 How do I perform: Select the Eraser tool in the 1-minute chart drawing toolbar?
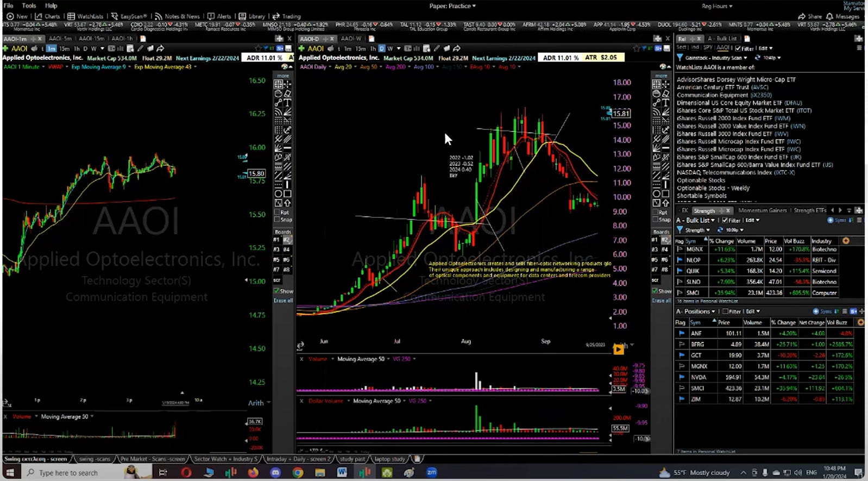click(287, 93)
